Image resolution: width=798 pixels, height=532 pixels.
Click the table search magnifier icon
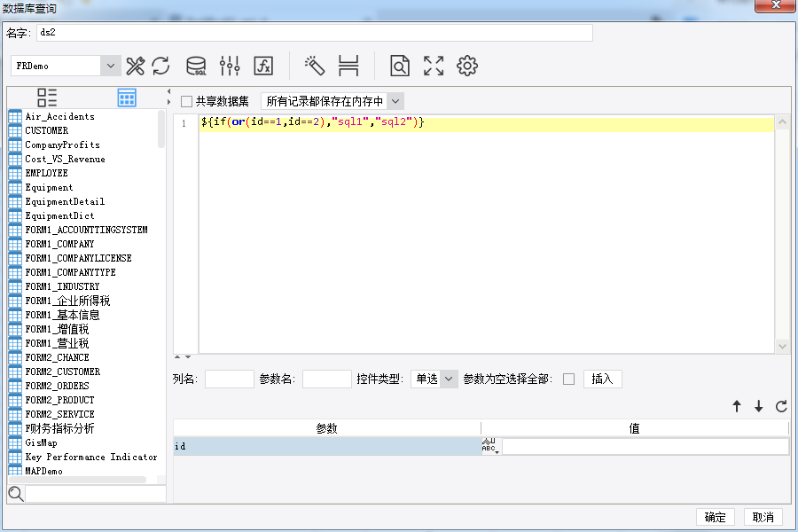16,493
